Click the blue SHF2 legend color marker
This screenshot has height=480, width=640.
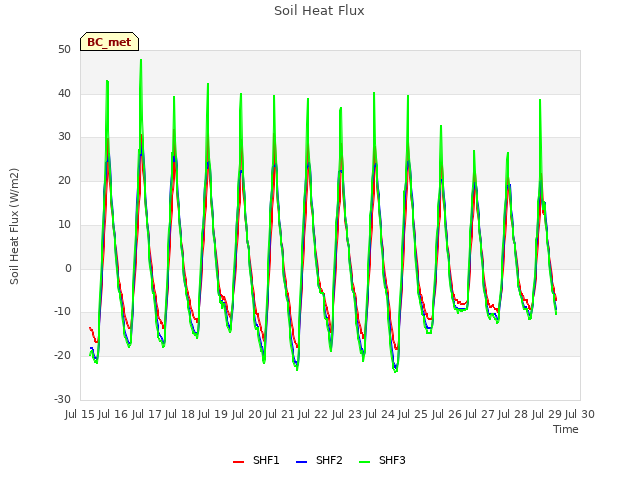point(301,462)
